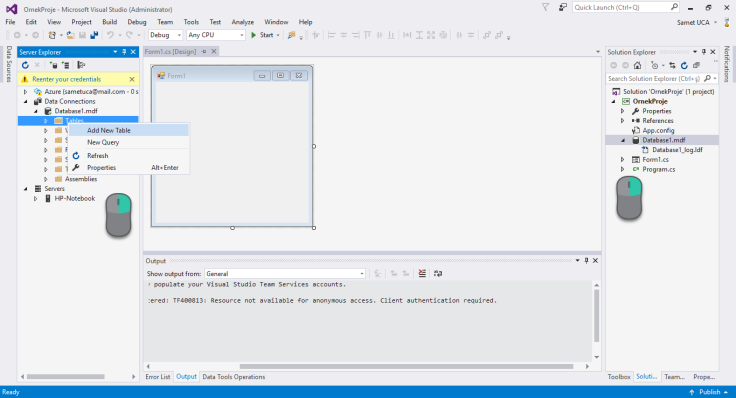Click the Undo toolbar icon
This screenshot has width=736, height=398.
110,35
